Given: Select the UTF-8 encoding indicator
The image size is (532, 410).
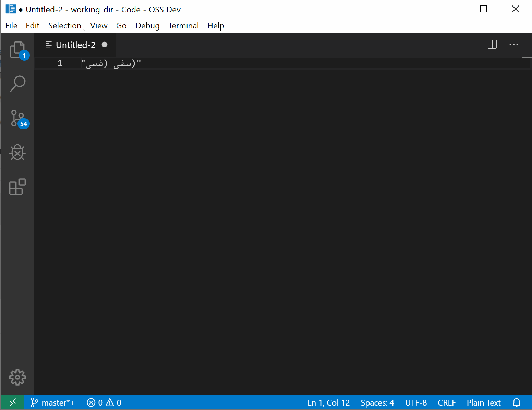Looking at the screenshot, I should point(416,402).
